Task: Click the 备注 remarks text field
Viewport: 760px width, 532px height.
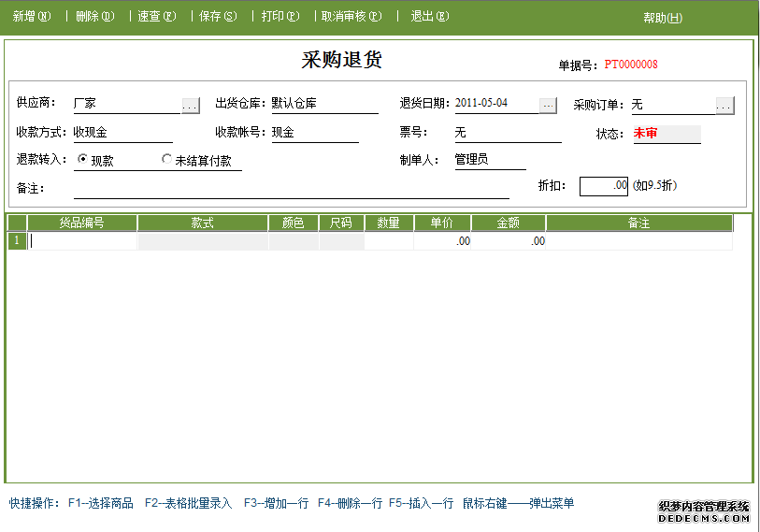Action: (x=291, y=189)
